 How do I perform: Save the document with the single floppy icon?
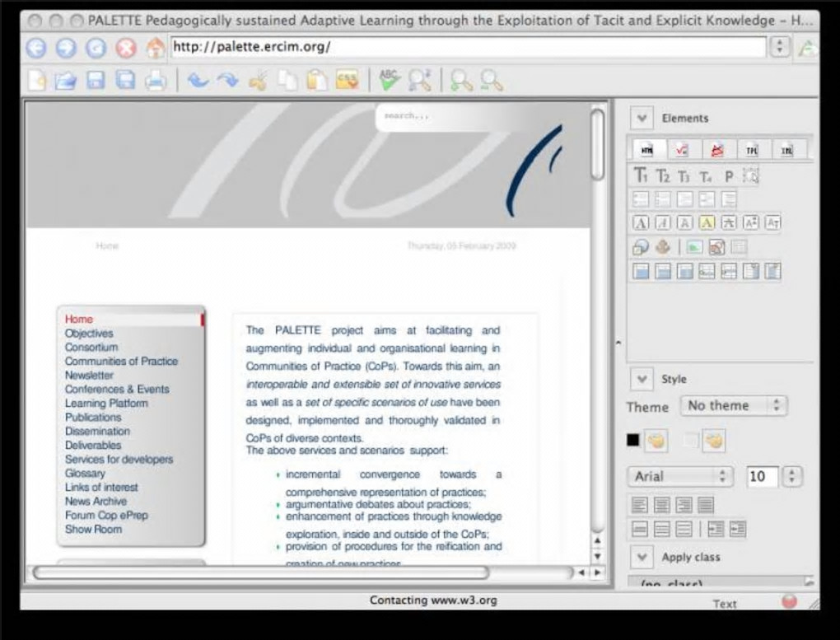[x=96, y=81]
